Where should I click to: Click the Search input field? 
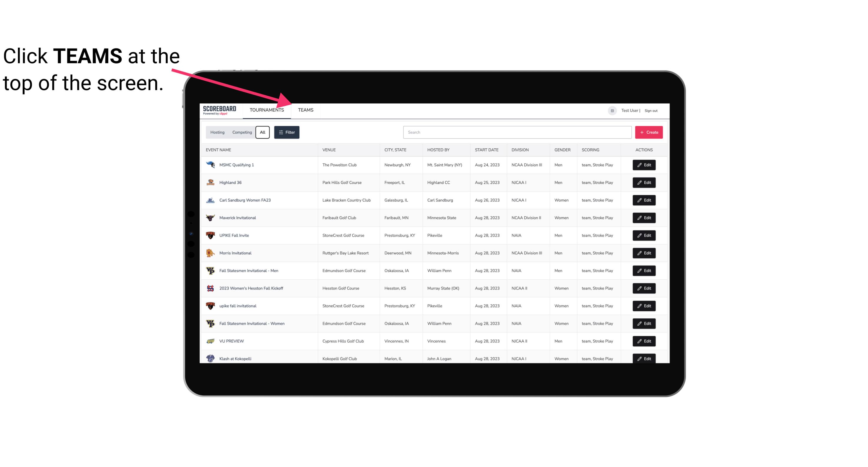517,132
